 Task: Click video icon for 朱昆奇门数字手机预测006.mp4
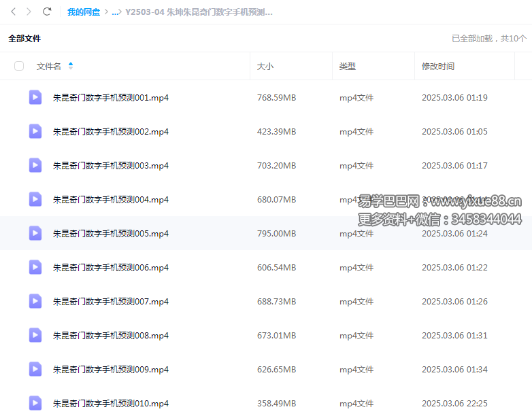coord(35,267)
